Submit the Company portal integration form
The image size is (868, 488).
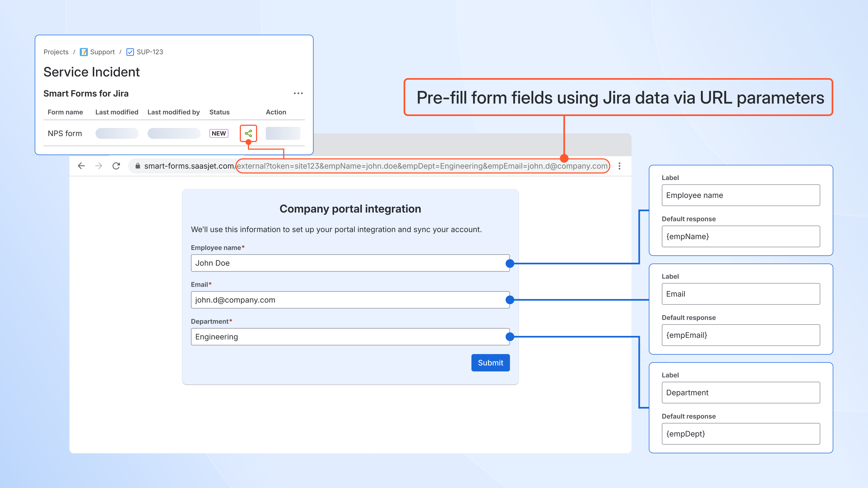coord(490,363)
